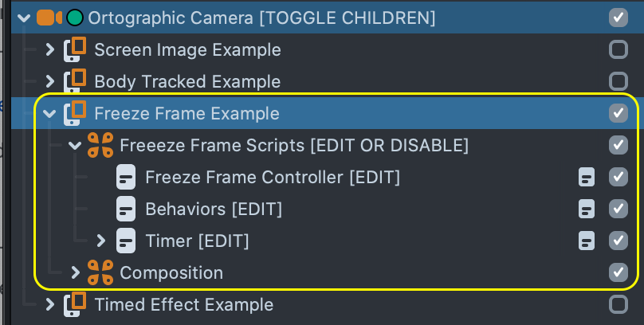The height and width of the screenshot is (325, 644).
Task: Click the script component badge on the Timer row
Action: point(587,241)
